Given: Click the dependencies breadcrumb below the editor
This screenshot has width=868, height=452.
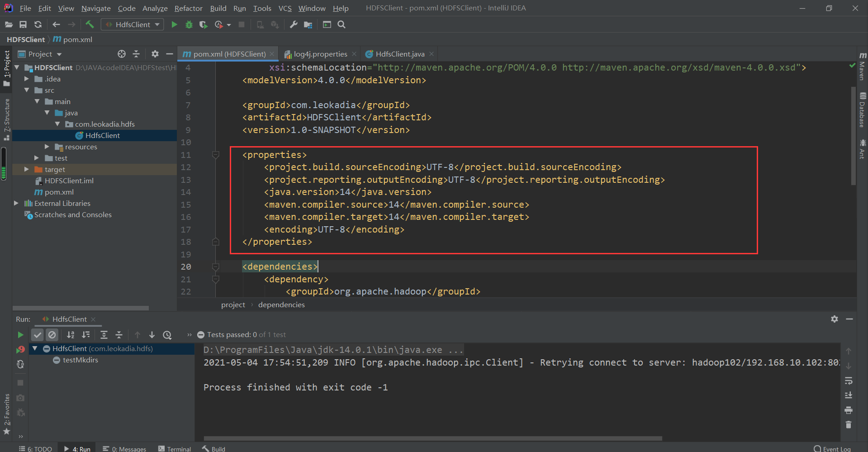Looking at the screenshot, I should (x=281, y=305).
